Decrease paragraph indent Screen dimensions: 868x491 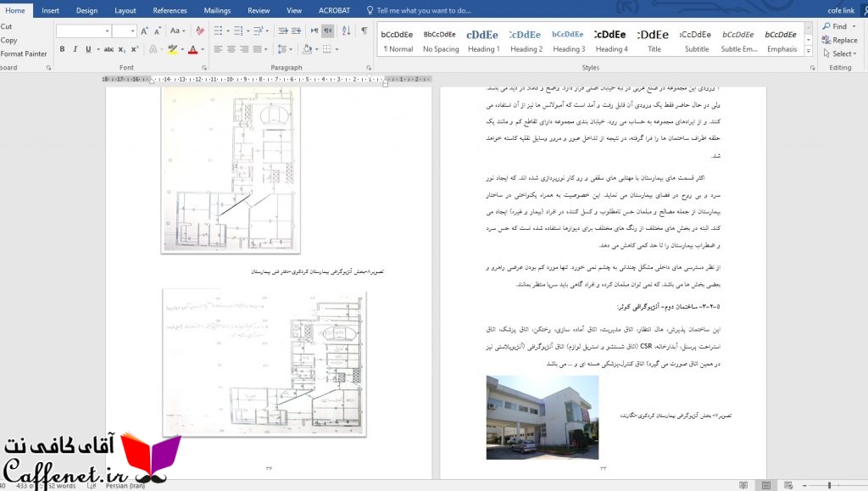(x=283, y=31)
